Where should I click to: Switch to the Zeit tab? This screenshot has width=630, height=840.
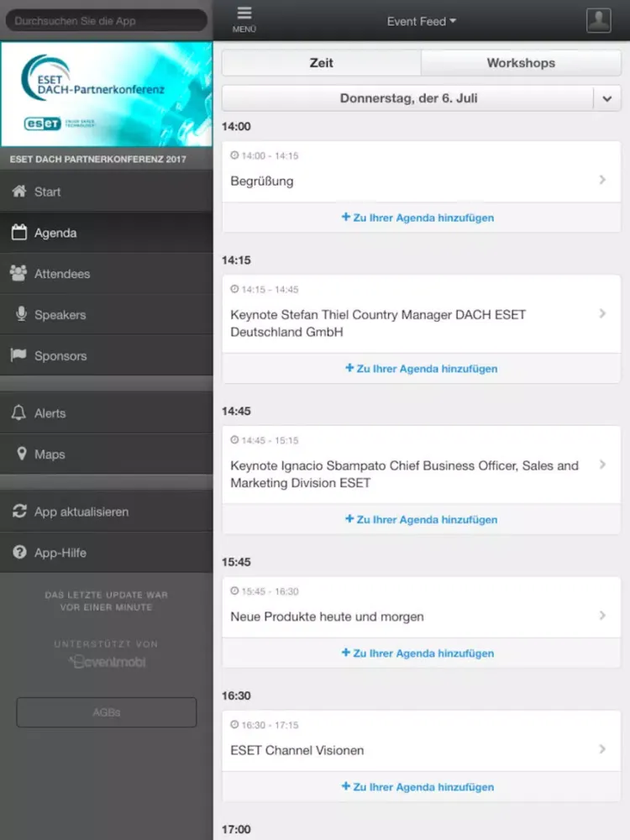[x=322, y=63]
